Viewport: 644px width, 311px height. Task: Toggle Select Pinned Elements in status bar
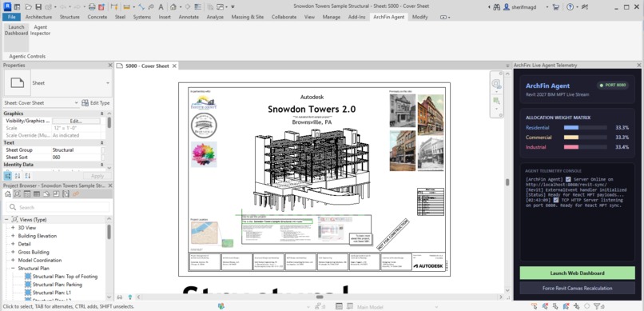point(555,306)
